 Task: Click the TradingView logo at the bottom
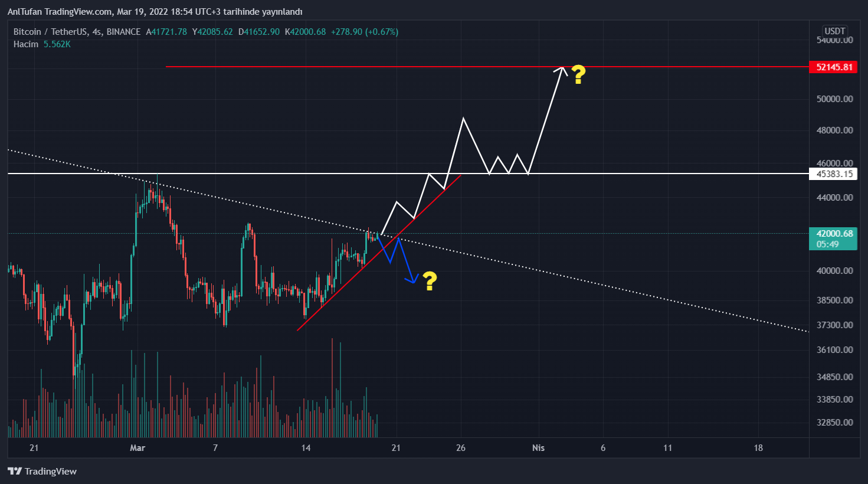pyautogui.click(x=42, y=471)
